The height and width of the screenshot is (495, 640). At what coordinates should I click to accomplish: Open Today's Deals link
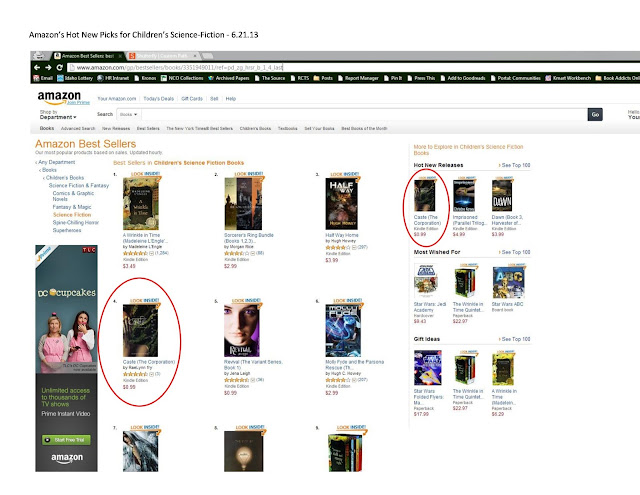tap(158, 99)
